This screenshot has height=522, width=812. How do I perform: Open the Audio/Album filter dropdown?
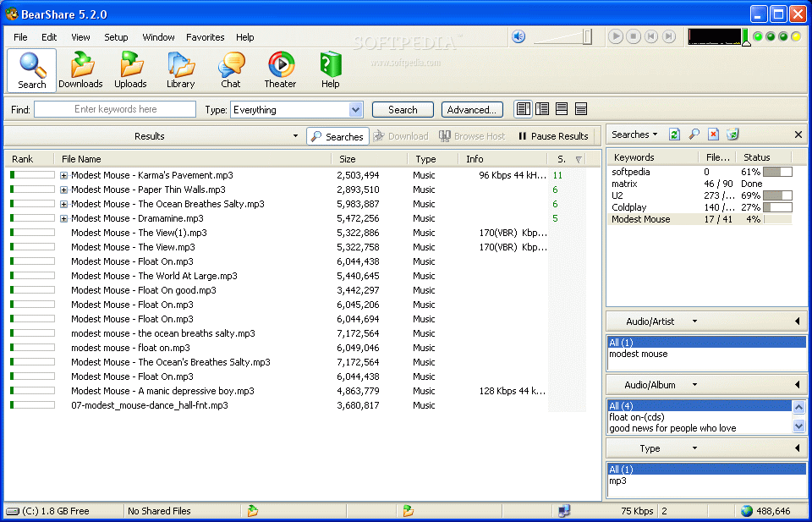(x=694, y=385)
